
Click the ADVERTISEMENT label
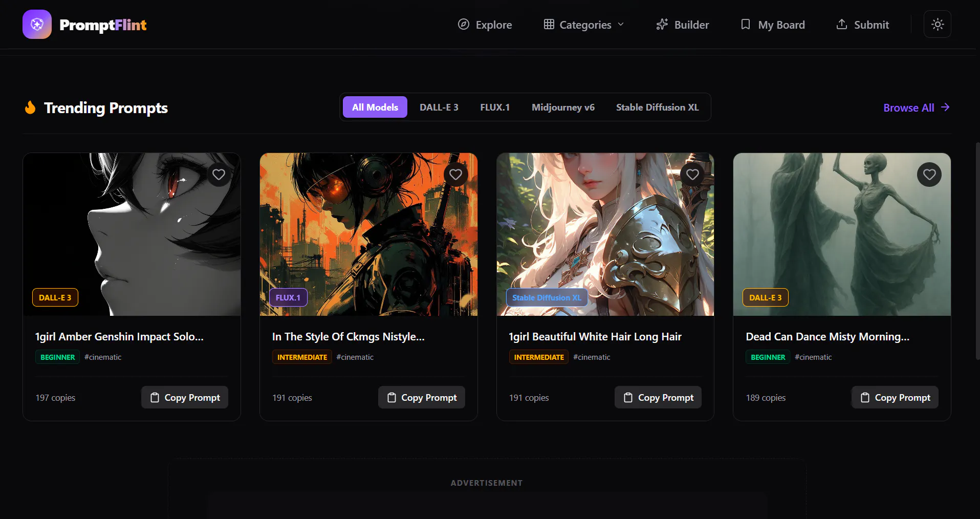click(x=487, y=483)
